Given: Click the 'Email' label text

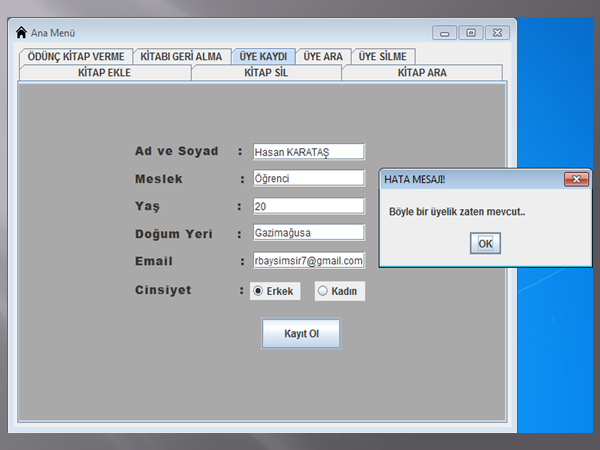Looking at the screenshot, I should (x=154, y=261).
